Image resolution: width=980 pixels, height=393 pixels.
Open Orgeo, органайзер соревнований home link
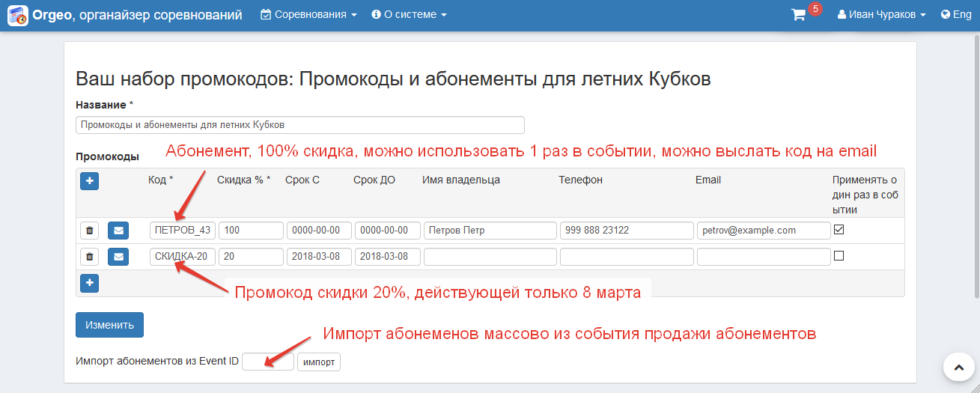[137, 15]
